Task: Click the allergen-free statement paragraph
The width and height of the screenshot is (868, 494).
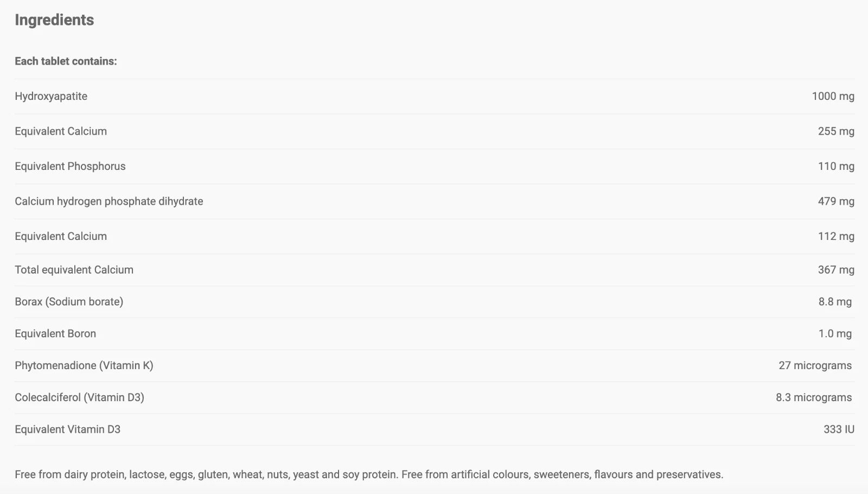Action: (x=369, y=474)
